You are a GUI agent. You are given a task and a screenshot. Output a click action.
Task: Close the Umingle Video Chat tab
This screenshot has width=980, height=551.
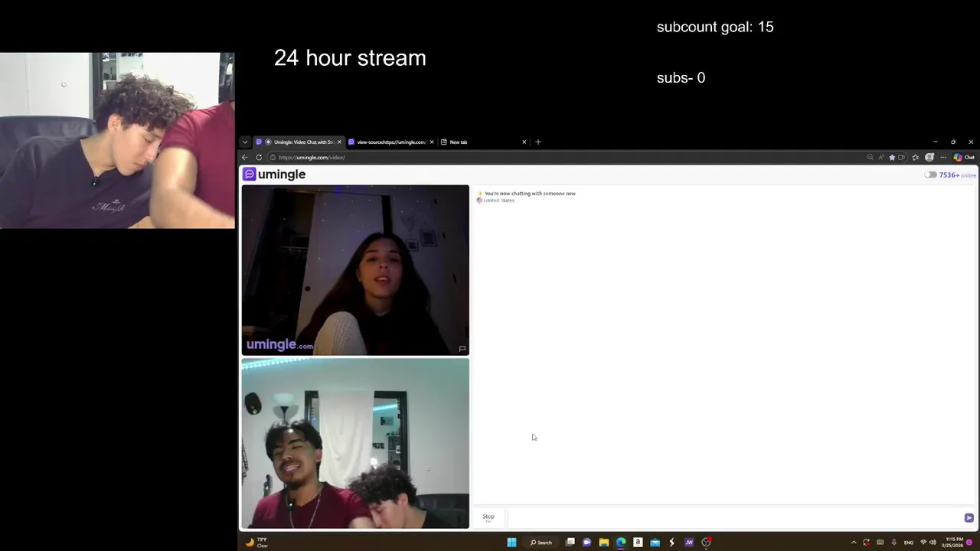pos(339,142)
